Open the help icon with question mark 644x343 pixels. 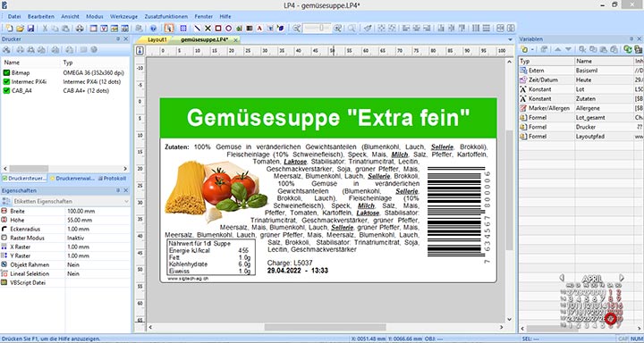pyautogui.click(x=153, y=29)
